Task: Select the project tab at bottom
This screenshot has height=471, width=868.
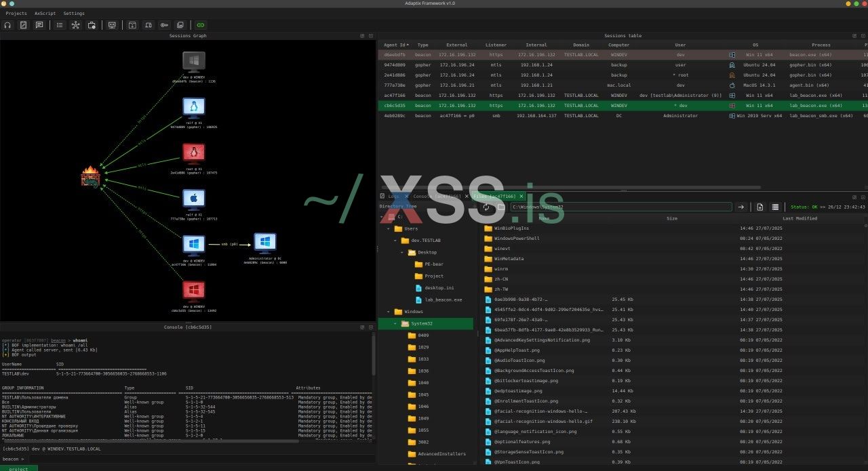Action: click(x=19, y=468)
